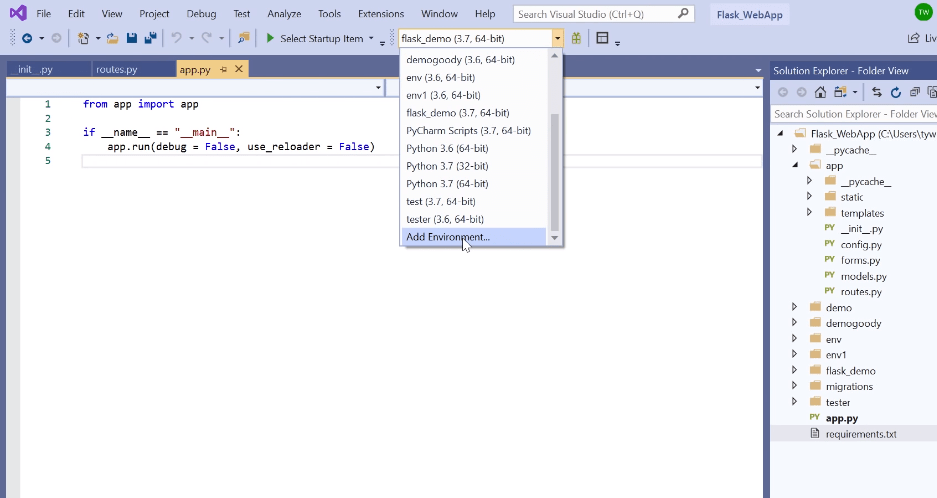Select Python 3.7 (64-bit) environment

tap(474, 184)
